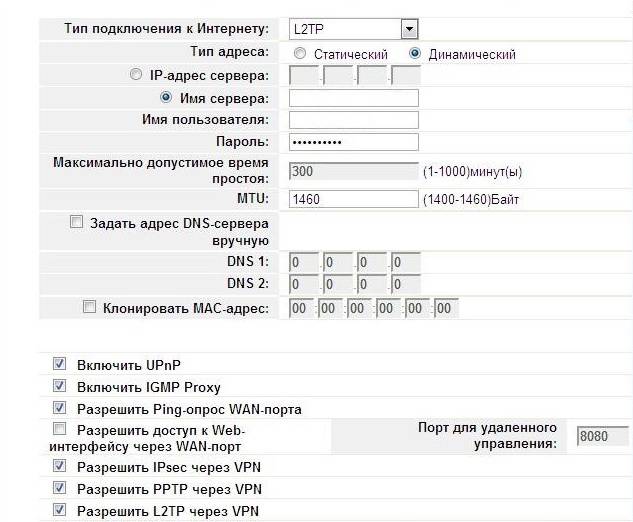Click the server name text field
This screenshot has width=633, height=522.
pyautogui.click(x=353, y=98)
